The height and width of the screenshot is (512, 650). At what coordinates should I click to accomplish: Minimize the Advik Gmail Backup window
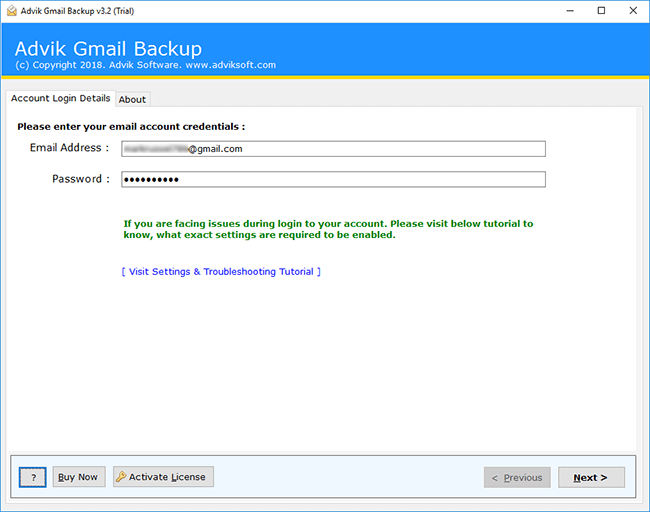(x=570, y=11)
